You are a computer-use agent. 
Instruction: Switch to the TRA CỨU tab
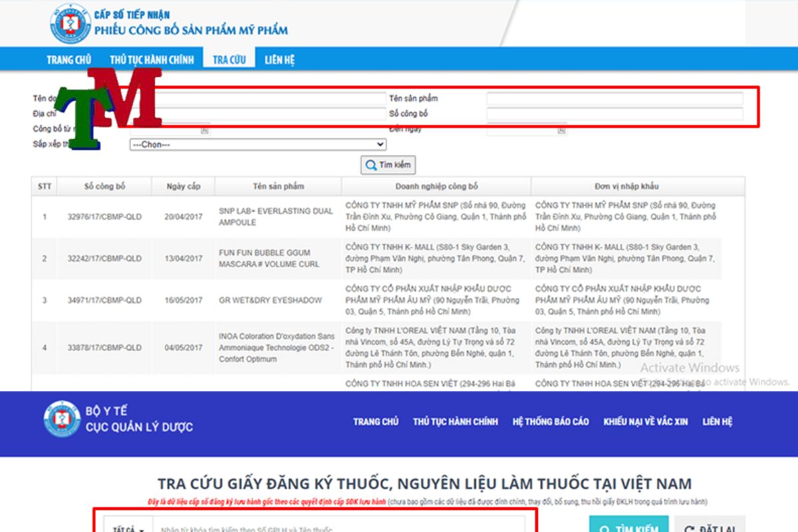tap(229, 60)
